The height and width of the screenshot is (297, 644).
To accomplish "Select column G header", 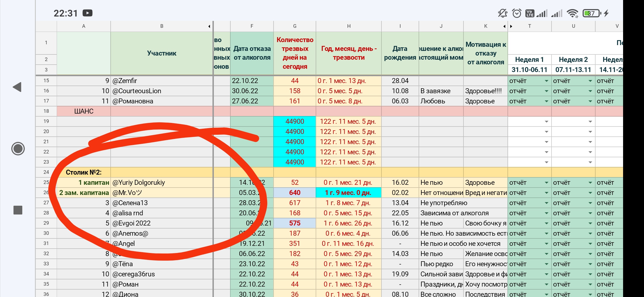I will pyautogui.click(x=295, y=26).
